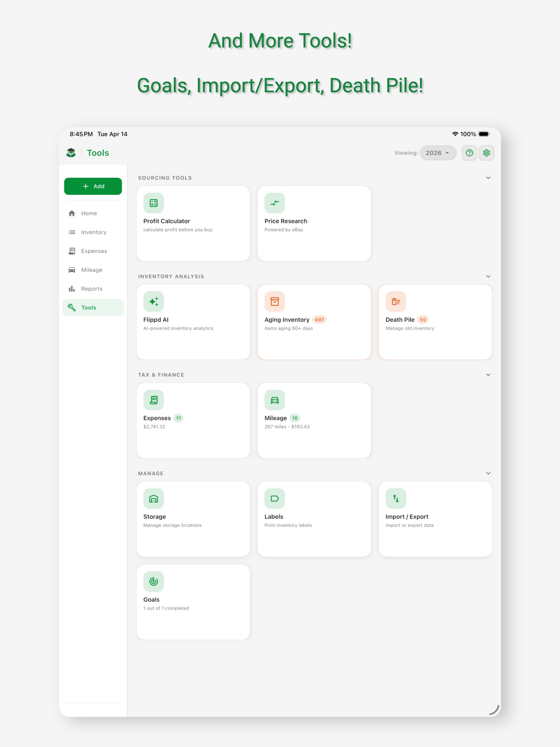Click 'Manage old inventory' text
560x747 pixels.
[410, 328]
